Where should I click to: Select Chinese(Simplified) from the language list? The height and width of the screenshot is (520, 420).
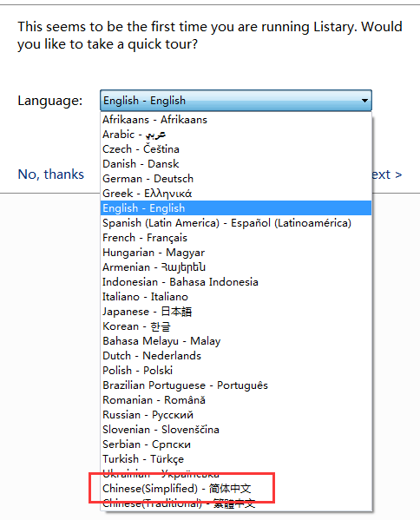pyautogui.click(x=236, y=489)
